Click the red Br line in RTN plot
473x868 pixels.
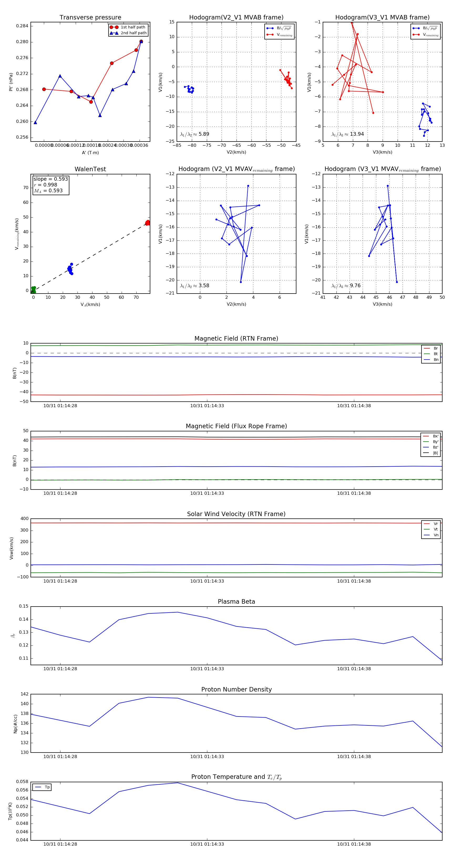coord(236,395)
